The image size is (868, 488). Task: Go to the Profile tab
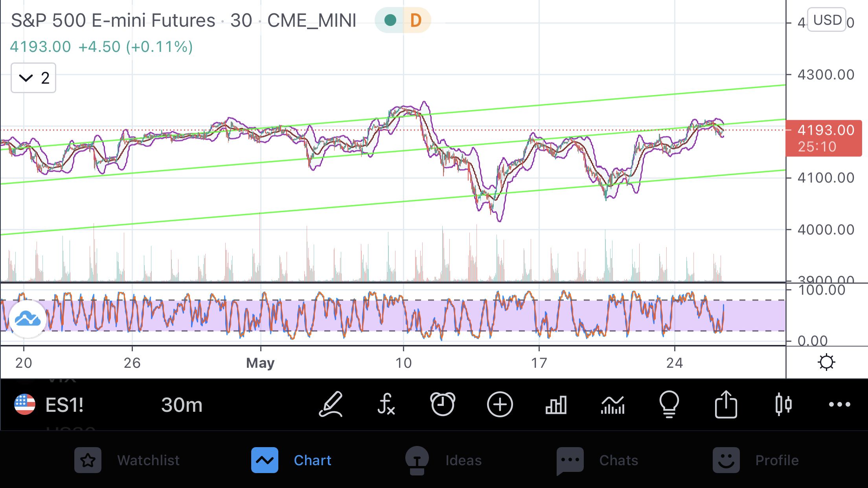point(756,460)
